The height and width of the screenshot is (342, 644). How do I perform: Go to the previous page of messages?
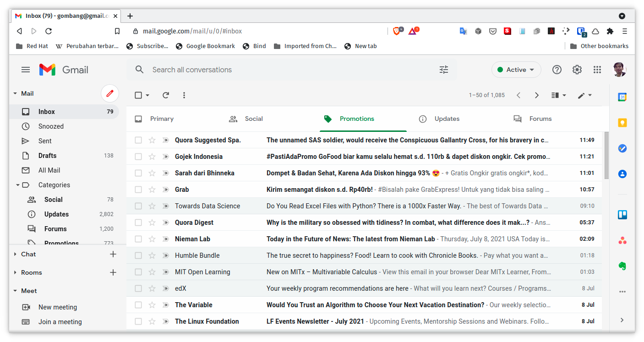tap(518, 95)
